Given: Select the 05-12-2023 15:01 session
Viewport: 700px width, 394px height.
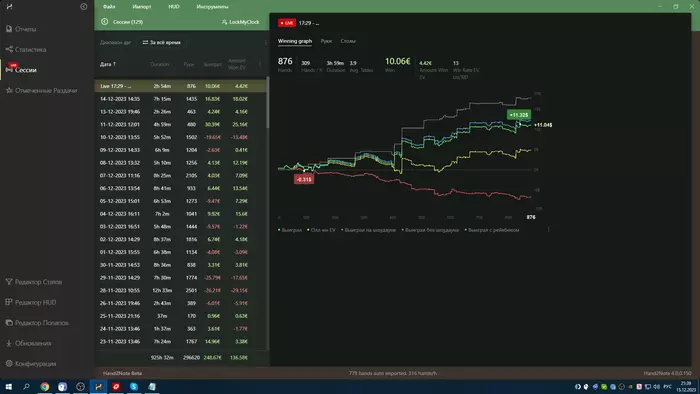Looking at the screenshot, I should (181, 201).
